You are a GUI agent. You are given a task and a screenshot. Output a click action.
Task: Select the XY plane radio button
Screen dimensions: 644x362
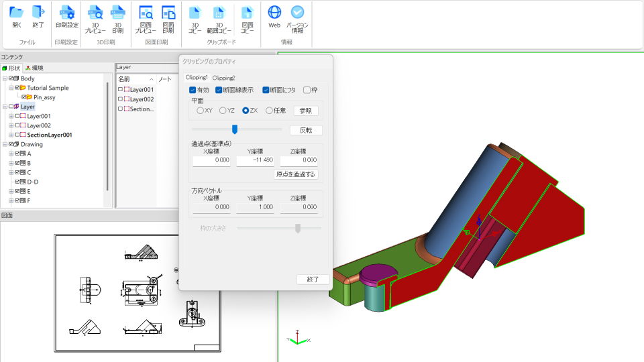[x=200, y=111]
